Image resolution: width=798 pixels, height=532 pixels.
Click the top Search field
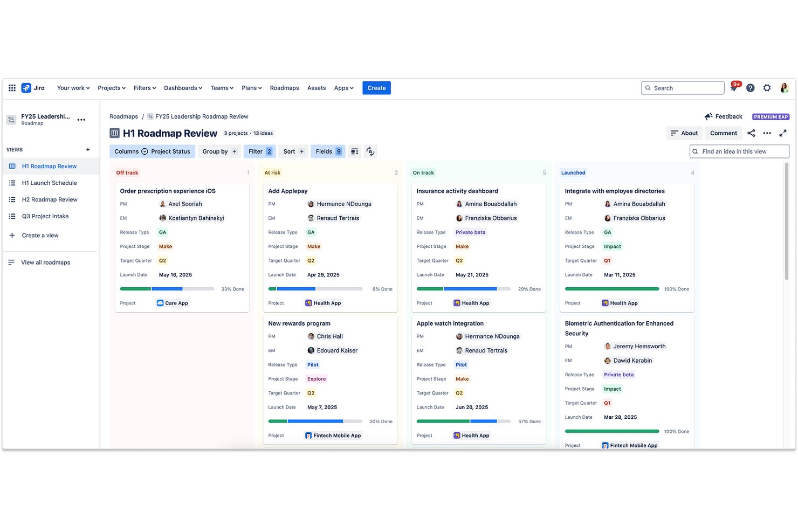[683, 88]
